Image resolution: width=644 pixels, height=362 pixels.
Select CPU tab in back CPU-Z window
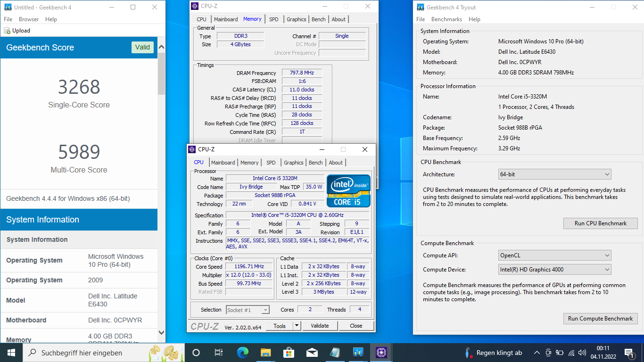201,19
